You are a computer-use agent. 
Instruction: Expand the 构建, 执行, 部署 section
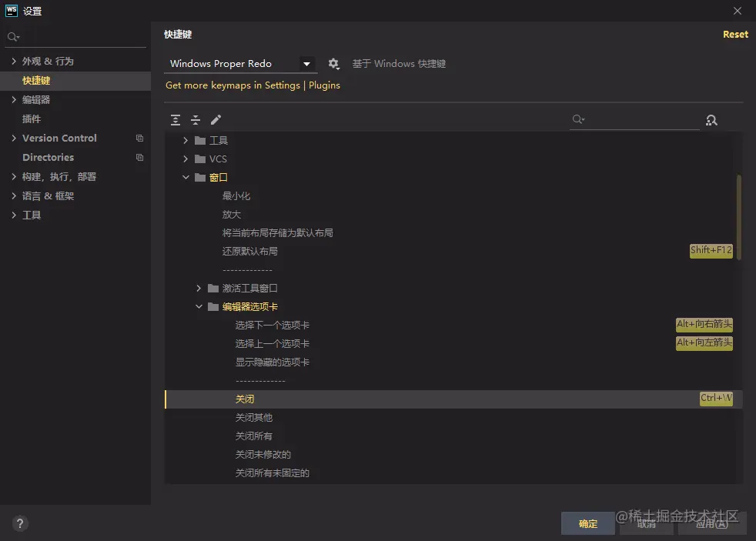pyautogui.click(x=14, y=177)
